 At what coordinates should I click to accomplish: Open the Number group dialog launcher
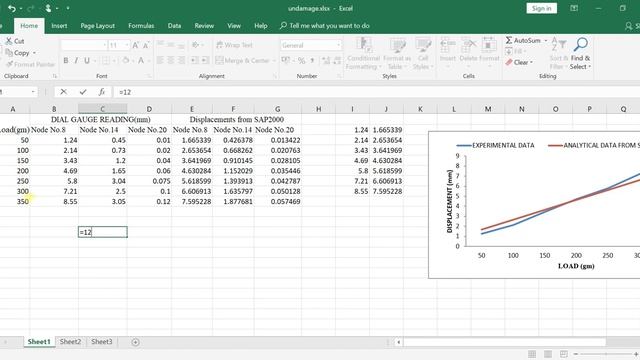click(339, 76)
